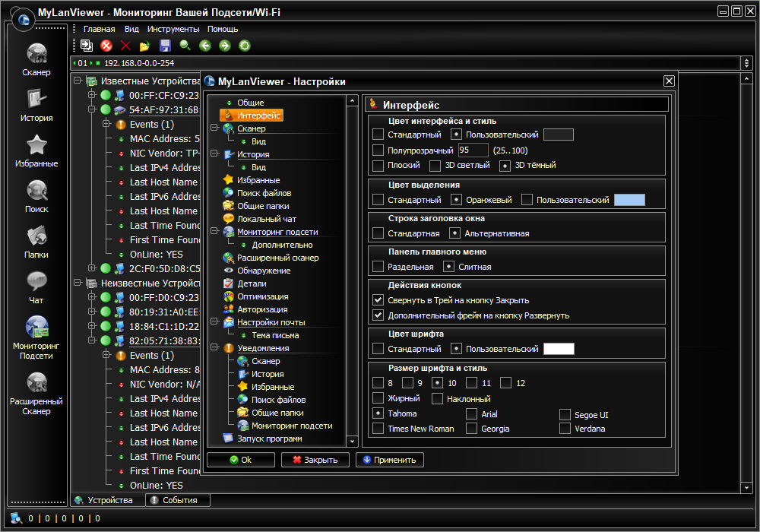Click the application logo orb

[x=24, y=20]
